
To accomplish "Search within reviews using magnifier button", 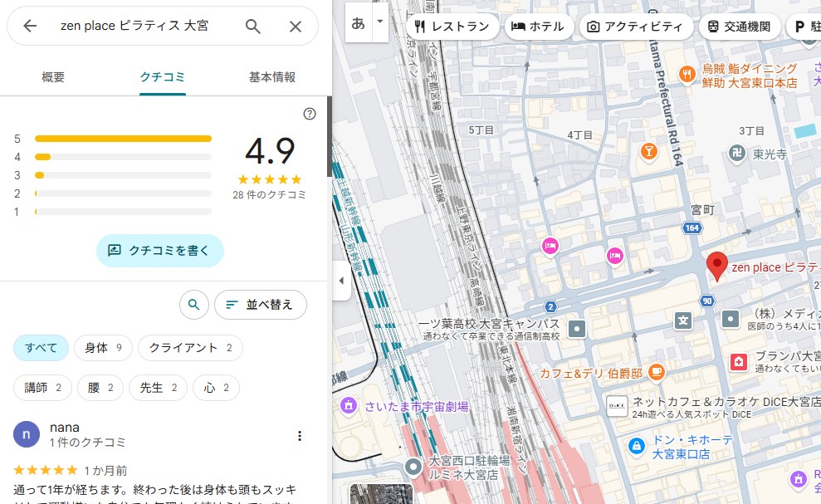I will pyautogui.click(x=193, y=305).
